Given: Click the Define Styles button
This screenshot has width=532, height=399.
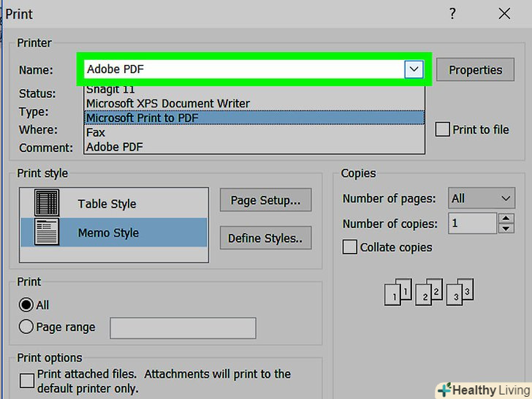Looking at the screenshot, I should tap(266, 238).
